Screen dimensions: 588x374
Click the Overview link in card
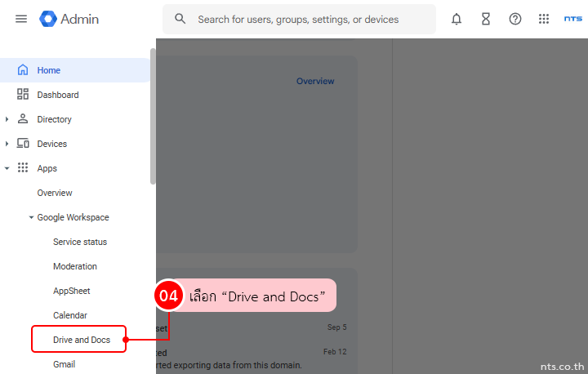314,81
